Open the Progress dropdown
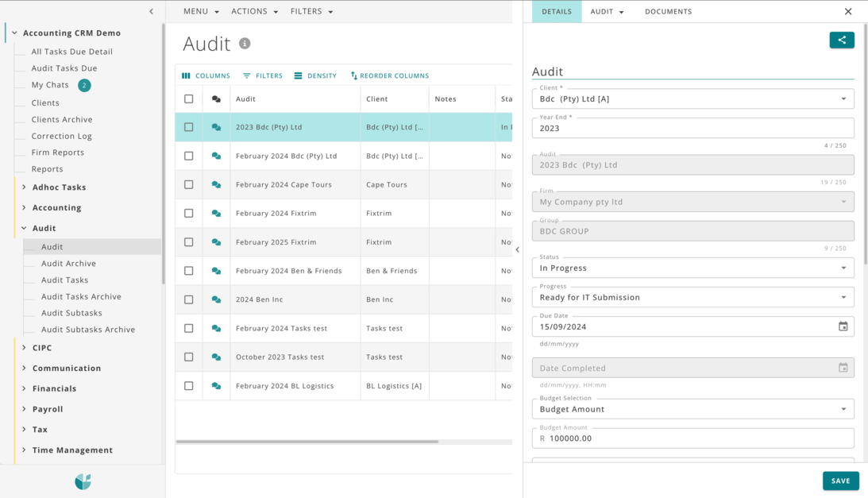This screenshot has width=868, height=498. point(692,298)
